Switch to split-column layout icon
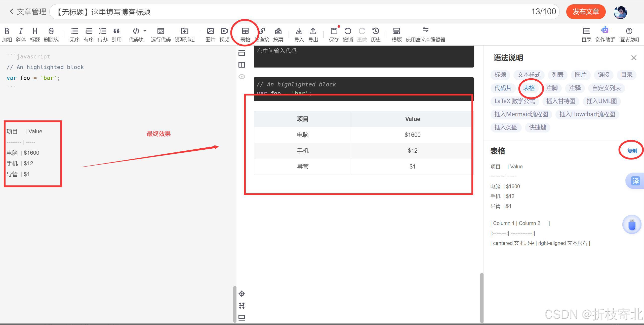 (x=242, y=65)
